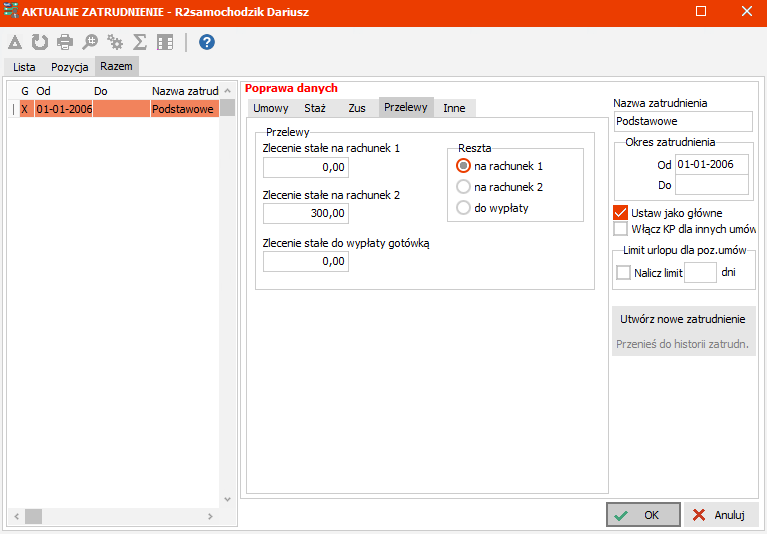Click the refresh arrow toolbar icon

40,43
